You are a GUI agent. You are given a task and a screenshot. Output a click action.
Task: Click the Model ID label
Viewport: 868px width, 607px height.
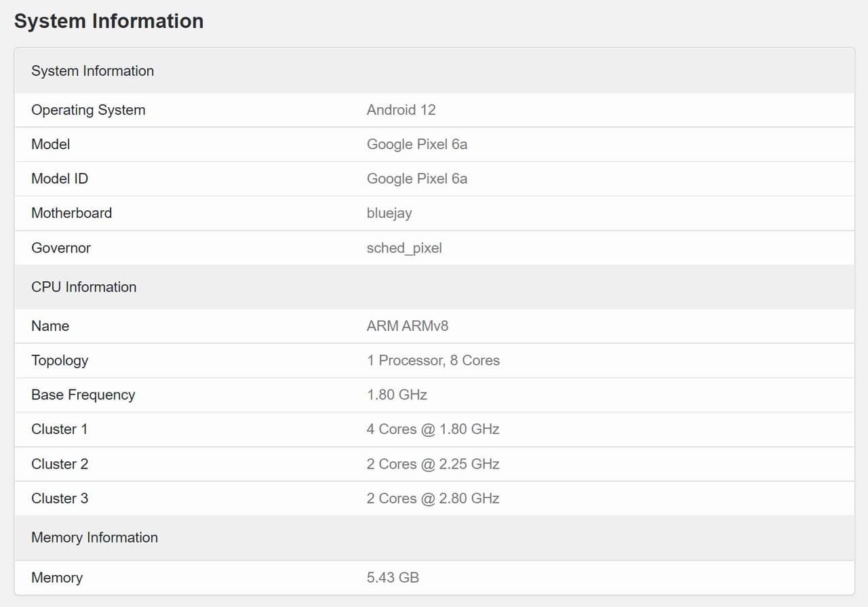click(60, 179)
